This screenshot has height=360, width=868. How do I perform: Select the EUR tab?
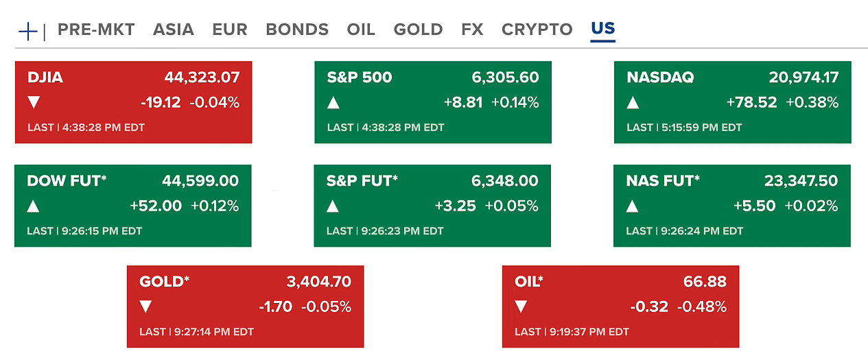pos(229,30)
